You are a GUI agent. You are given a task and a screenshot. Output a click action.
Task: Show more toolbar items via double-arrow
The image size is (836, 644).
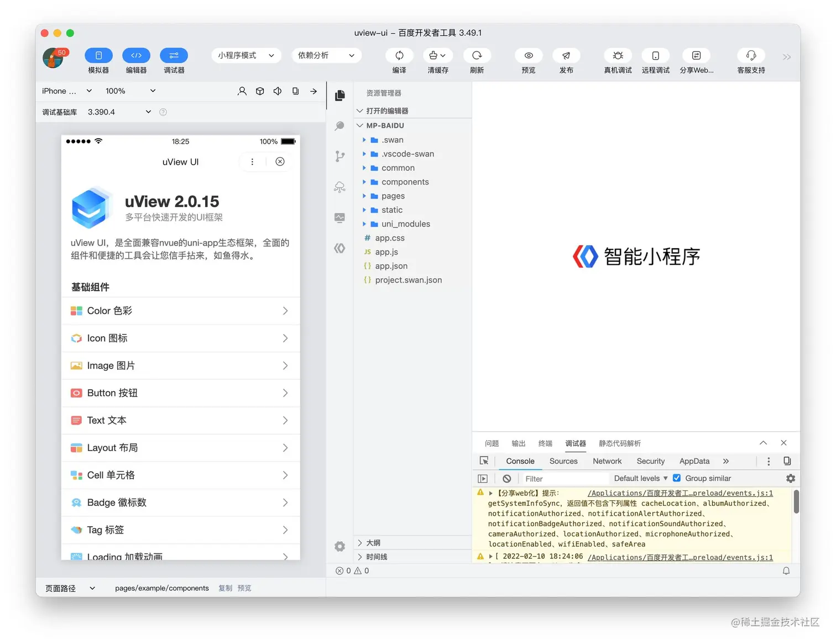click(x=787, y=57)
